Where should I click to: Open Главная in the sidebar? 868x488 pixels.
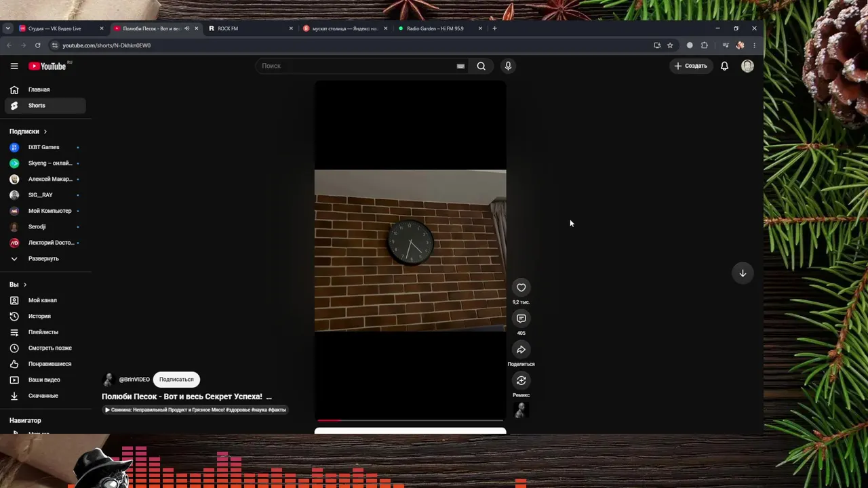coord(45,89)
